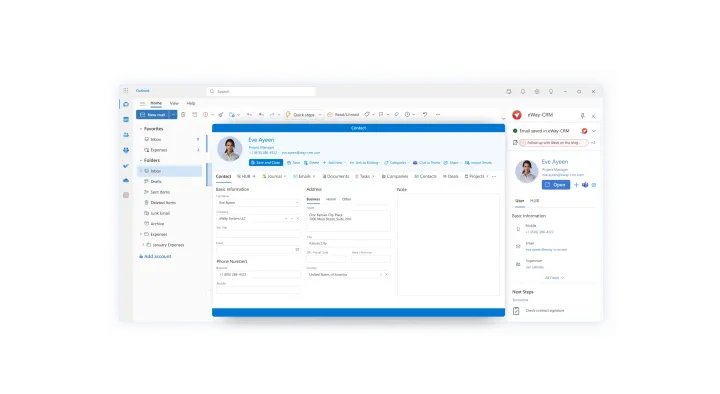
Task: Click the Open button in eWay-CRM panel
Action: click(556, 185)
